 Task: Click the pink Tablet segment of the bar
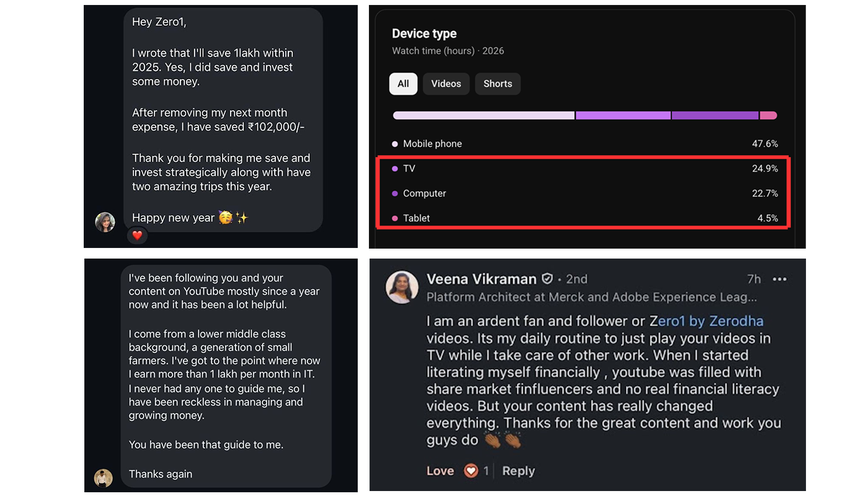(768, 115)
